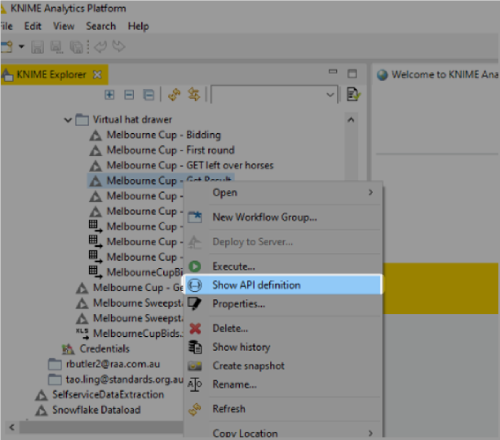Screen dimensions: 500x440
Task: Click the Create snapshot camera icon
Action: click(x=195, y=366)
